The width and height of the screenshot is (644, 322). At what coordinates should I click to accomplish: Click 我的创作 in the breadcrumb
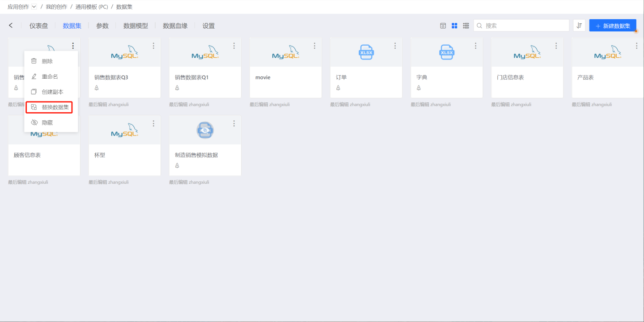click(x=57, y=7)
